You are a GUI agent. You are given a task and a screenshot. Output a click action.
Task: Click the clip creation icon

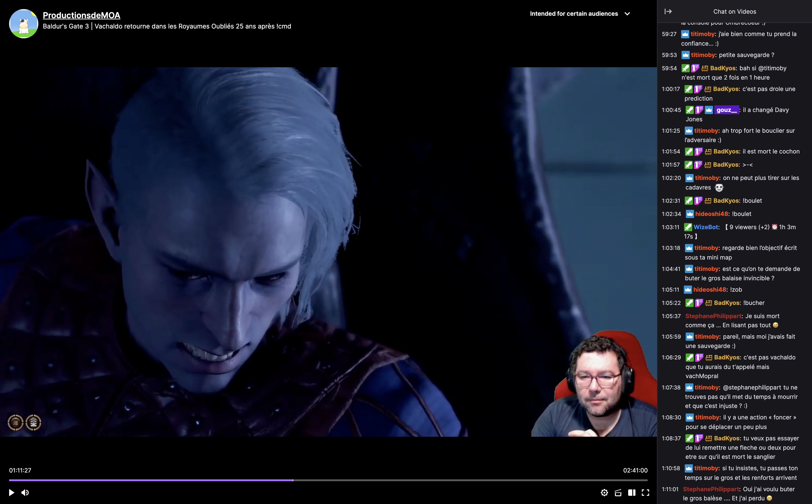pyautogui.click(x=618, y=492)
